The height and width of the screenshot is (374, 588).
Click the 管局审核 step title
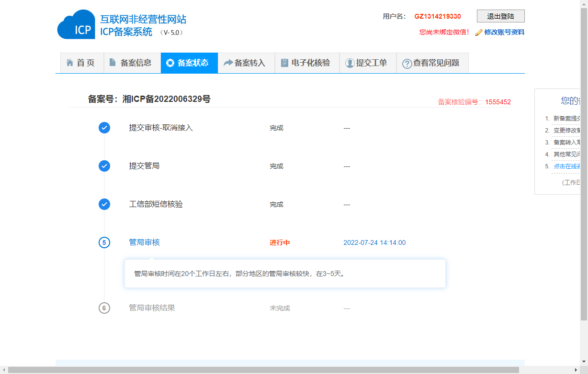coord(145,242)
